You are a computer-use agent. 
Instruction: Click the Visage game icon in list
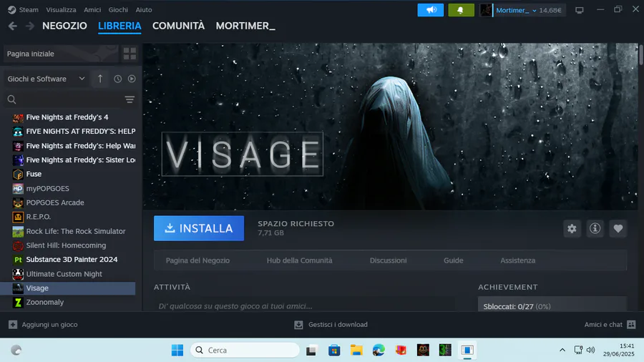18,288
